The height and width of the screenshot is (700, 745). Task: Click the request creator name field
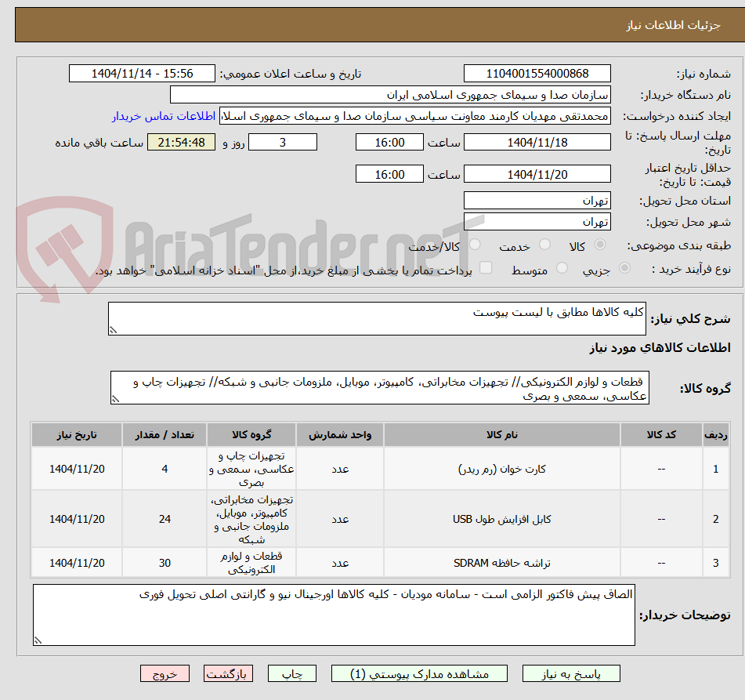pyautogui.click(x=414, y=116)
